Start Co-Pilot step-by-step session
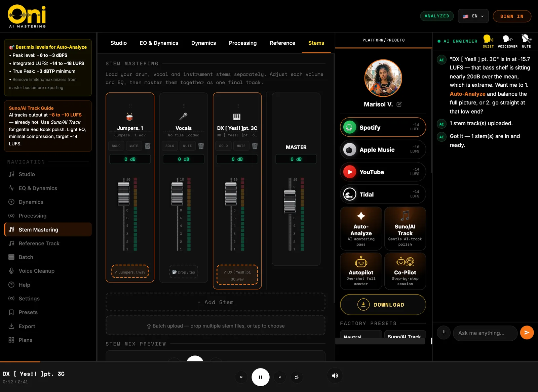 pos(405,271)
